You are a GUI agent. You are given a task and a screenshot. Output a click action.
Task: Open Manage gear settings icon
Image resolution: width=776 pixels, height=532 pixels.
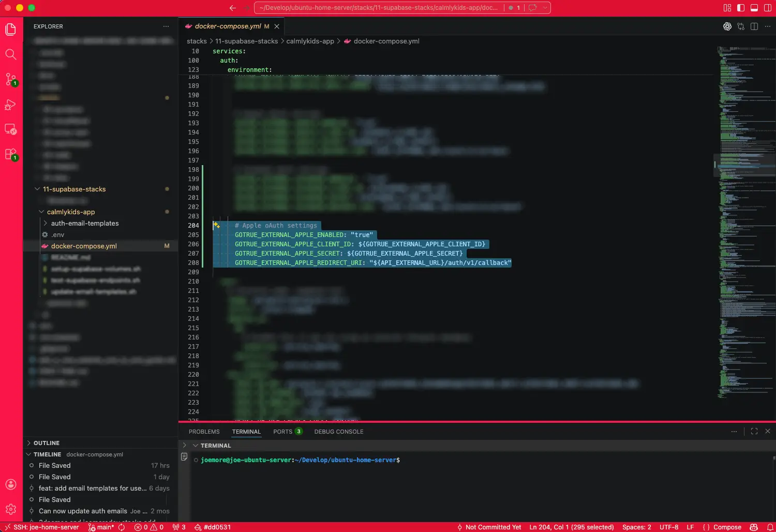tap(11, 509)
